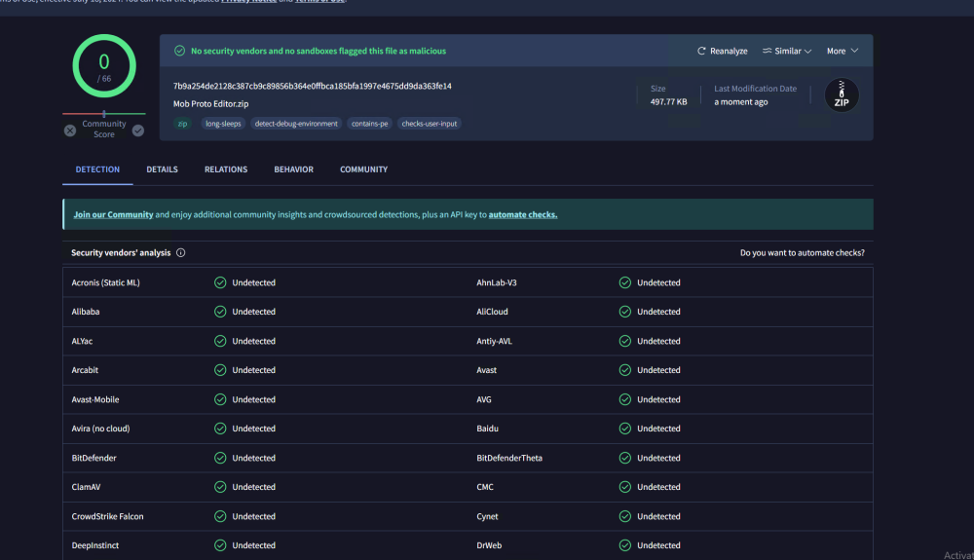This screenshot has width=974, height=560.
Task: Click the Cynet undetected check icon
Action: (x=625, y=516)
